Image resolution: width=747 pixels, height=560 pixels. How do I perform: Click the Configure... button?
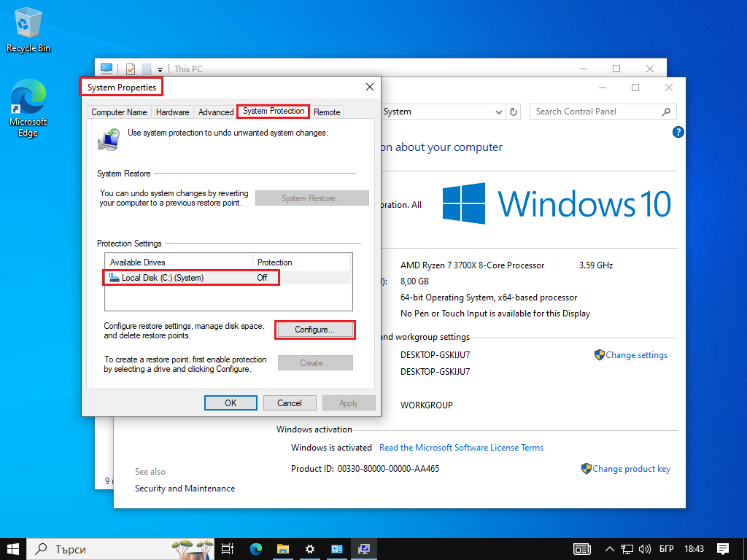point(315,330)
